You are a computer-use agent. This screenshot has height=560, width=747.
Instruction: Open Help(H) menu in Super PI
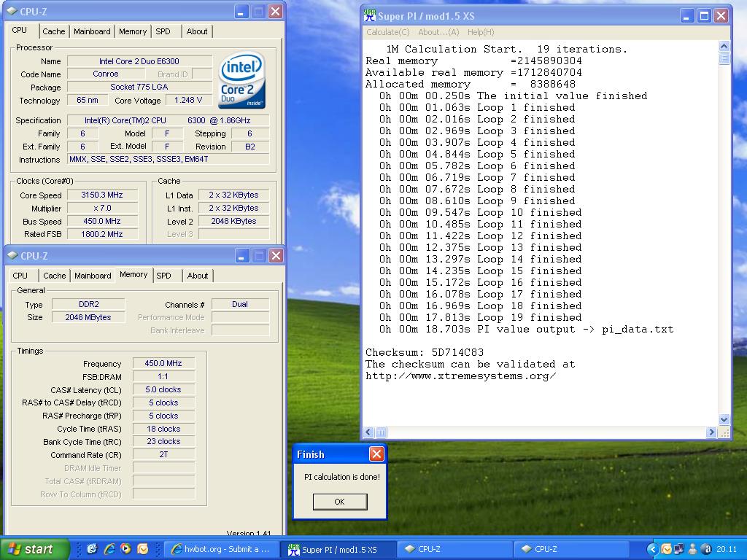pyautogui.click(x=481, y=32)
